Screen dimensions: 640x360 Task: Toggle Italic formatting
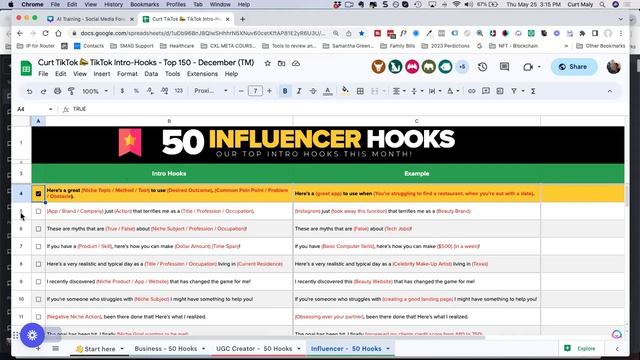299,91
